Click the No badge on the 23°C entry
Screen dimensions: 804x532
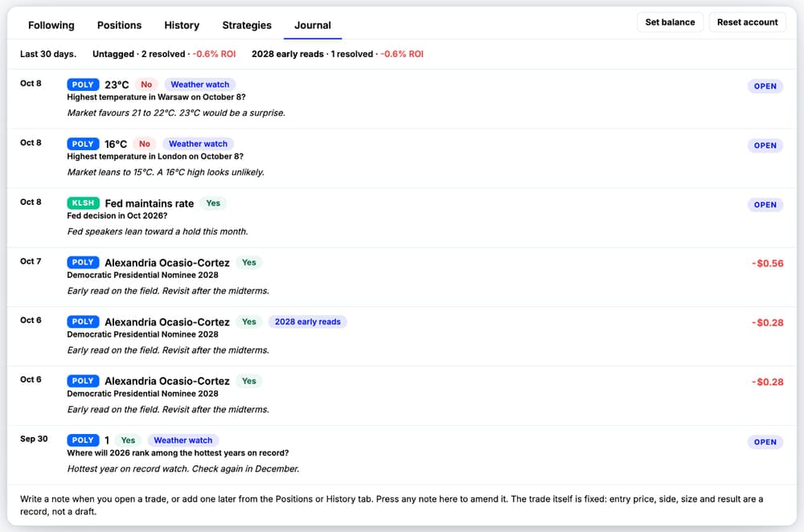pyautogui.click(x=146, y=84)
